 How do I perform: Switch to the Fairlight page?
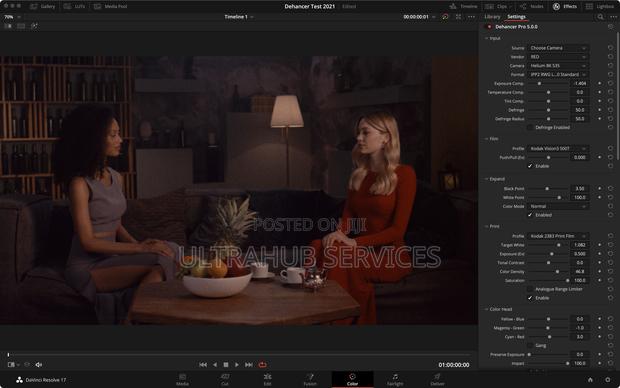(x=395, y=379)
